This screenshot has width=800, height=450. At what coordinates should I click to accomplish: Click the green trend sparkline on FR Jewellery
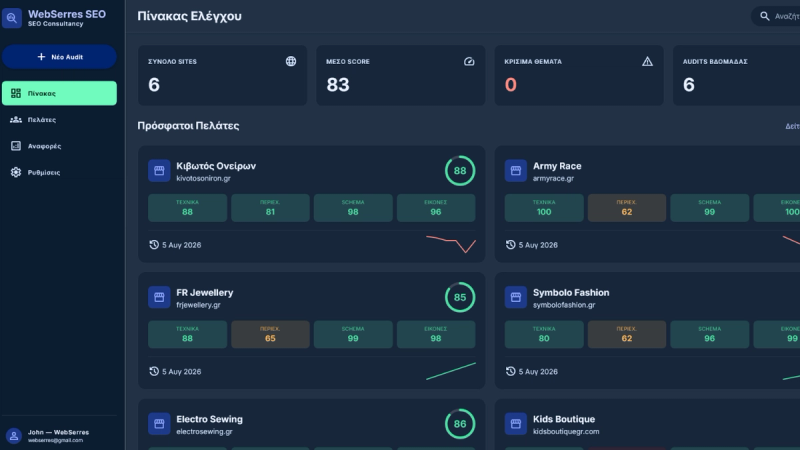pos(451,371)
